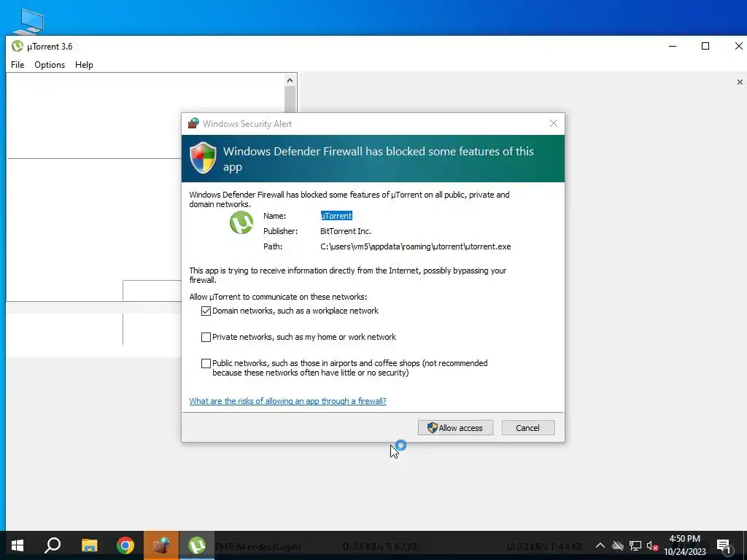The image size is (747, 560).
Task: Click the BitTorrent Inc. publisher text
Action: (345, 231)
